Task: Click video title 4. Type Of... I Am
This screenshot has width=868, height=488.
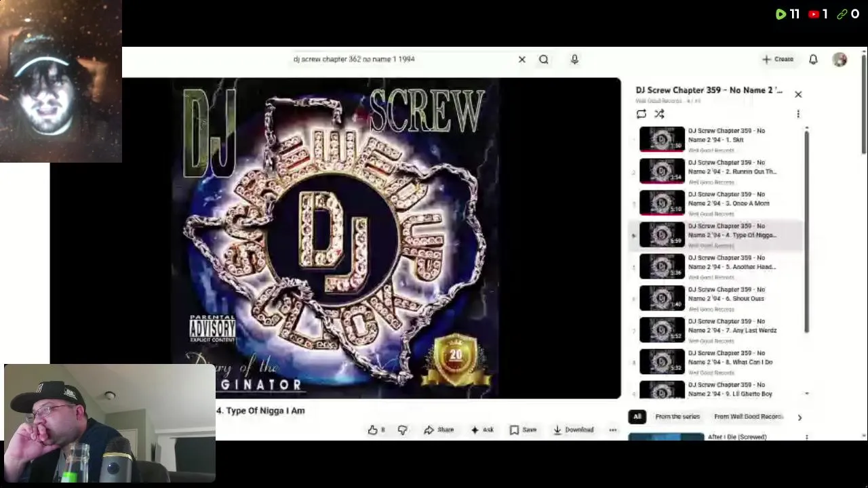Action: click(260, 411)
